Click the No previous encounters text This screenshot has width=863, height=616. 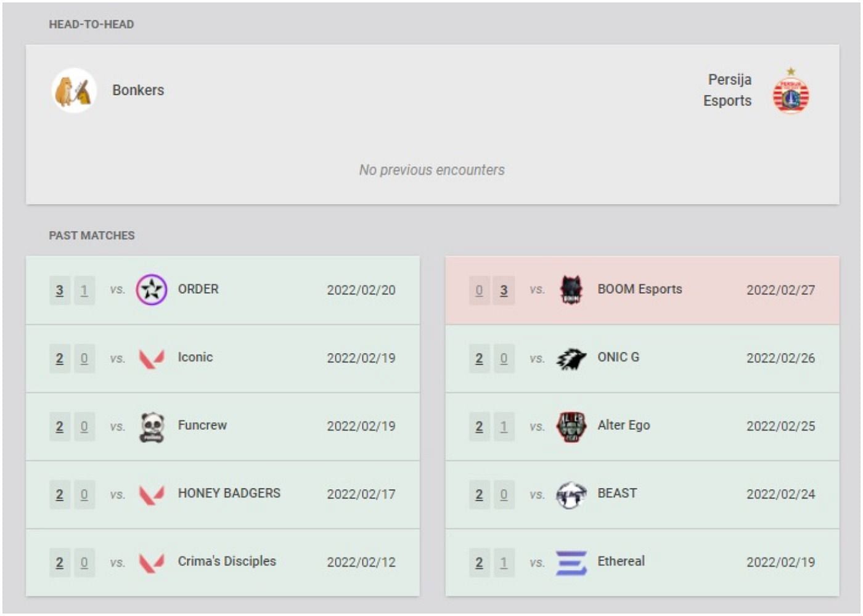click(432, 170)
